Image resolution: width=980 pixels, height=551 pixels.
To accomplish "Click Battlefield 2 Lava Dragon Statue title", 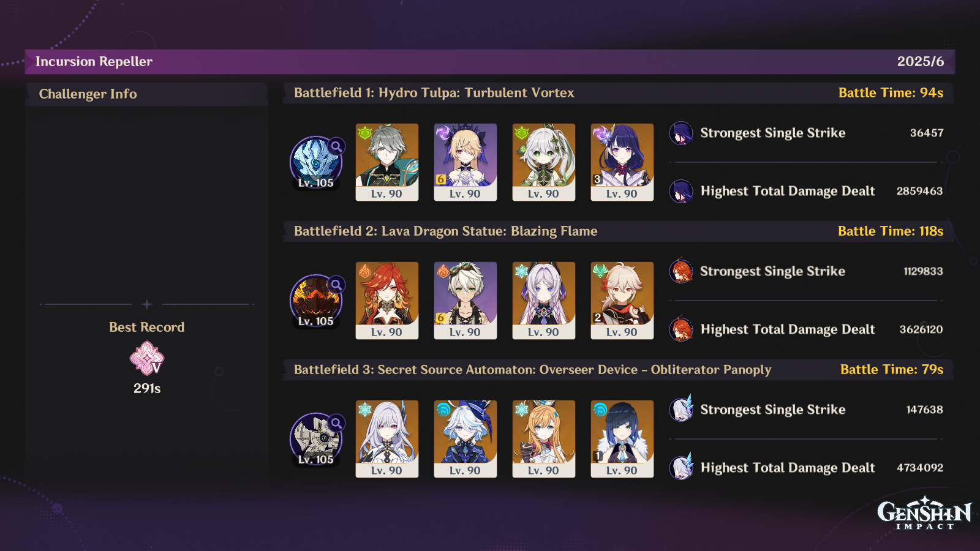I will click(445, 231).
